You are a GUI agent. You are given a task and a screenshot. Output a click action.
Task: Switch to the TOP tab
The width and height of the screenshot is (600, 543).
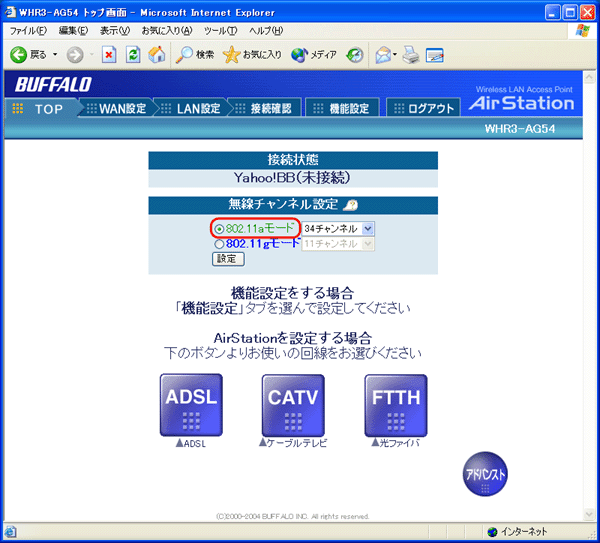point(41,109)
